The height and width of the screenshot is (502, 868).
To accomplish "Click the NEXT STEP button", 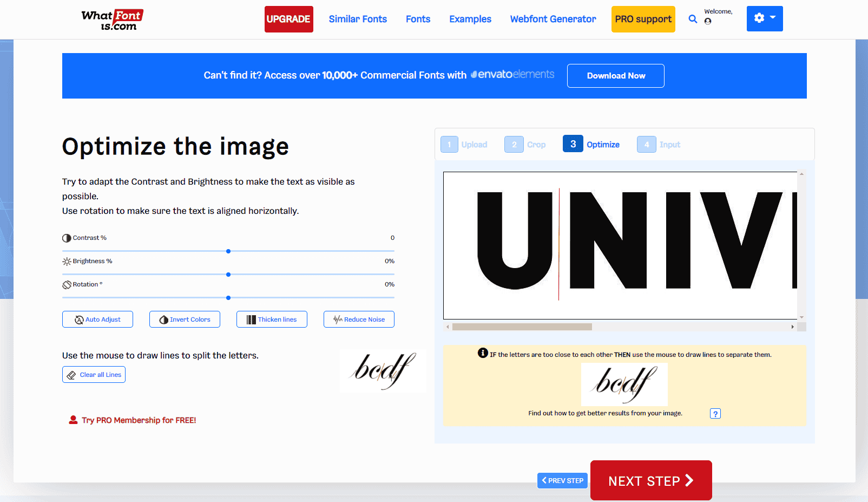I will click(651, 480).
